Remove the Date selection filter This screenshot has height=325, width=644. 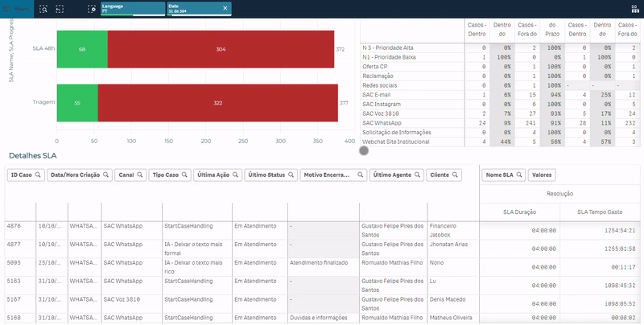click(225, 8)
